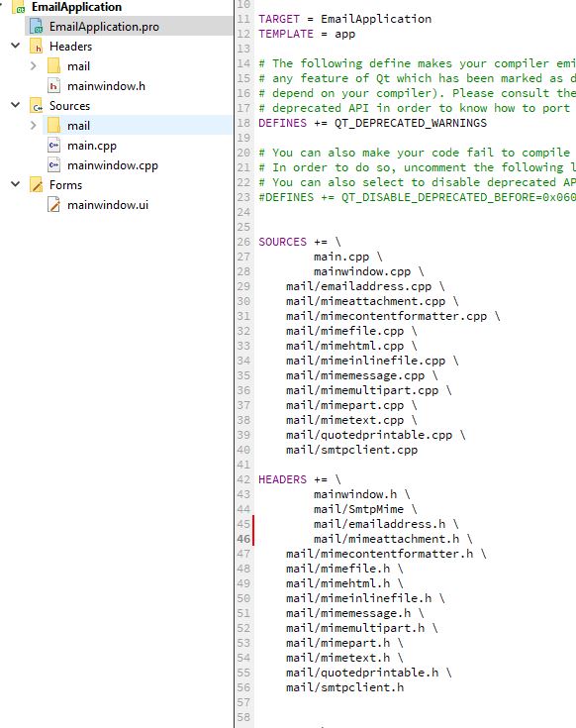Screen dimensions: 576x728
Task: Click mail/quotedprintable.cpp in the editor
Action: (369, 435)
